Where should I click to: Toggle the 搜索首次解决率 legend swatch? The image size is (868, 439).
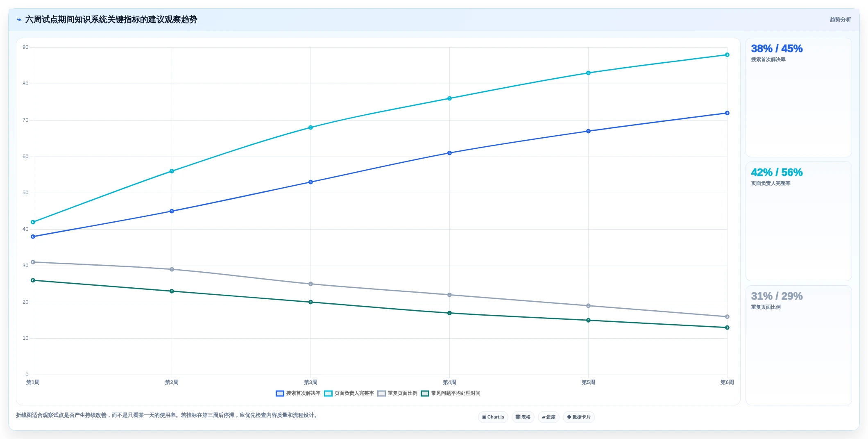[280, 394]
